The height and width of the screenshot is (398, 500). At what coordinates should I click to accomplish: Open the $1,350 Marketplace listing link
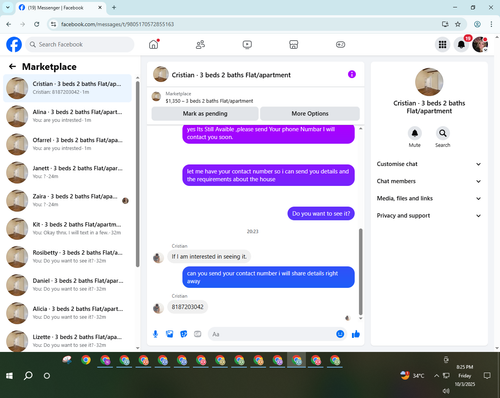pyautogui.click(x=209, y=101)
